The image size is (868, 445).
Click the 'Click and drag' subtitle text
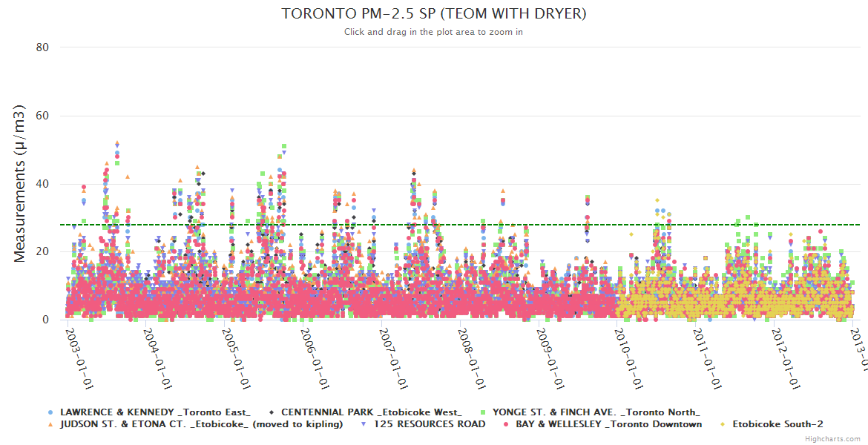[434, 32]
